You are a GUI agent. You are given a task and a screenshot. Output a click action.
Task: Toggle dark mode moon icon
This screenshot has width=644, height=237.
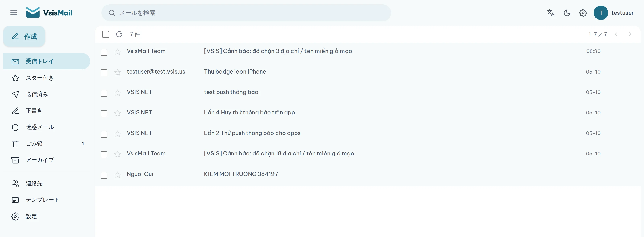[x=567, y=13]
